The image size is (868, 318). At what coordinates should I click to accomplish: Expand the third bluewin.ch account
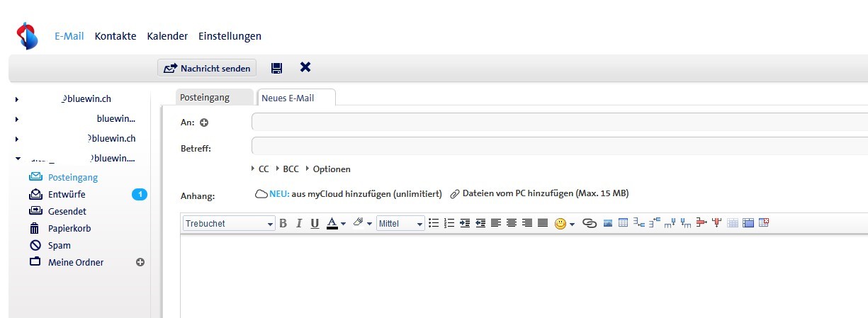click(17, 139)
